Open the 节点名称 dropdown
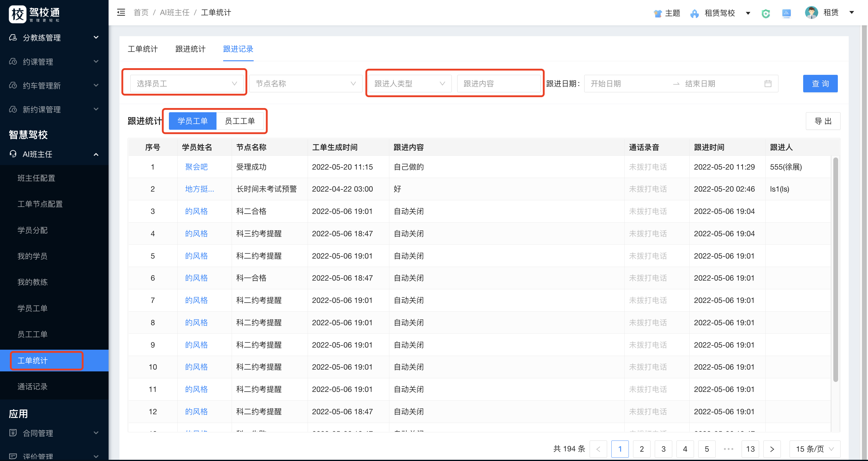 pyautogui.click(x=306, y=84)
